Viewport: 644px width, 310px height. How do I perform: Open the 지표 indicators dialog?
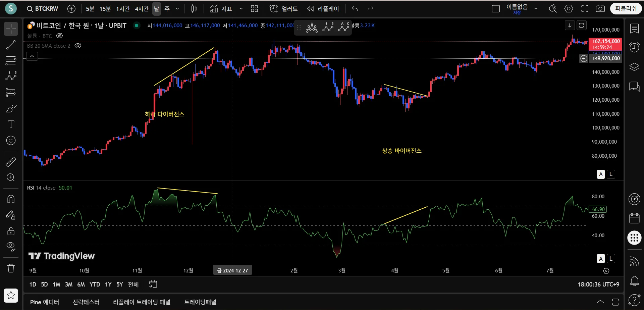[x=221, y=9]
